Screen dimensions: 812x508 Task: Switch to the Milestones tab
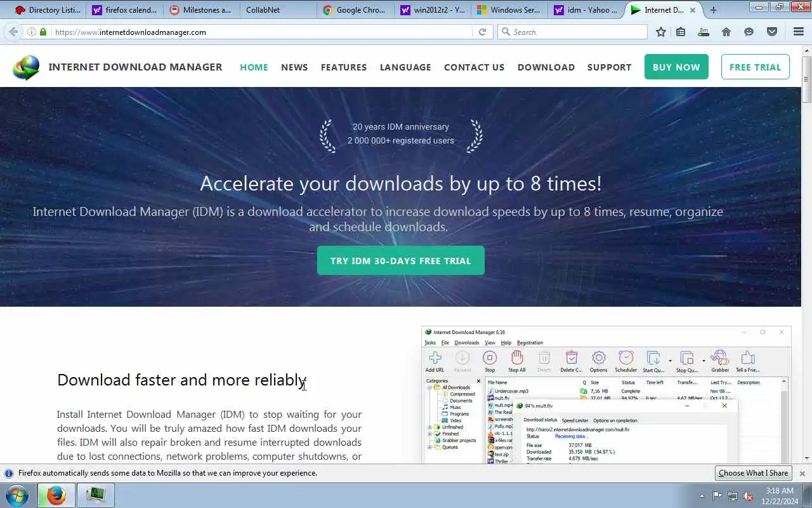(x=201, y=10)
